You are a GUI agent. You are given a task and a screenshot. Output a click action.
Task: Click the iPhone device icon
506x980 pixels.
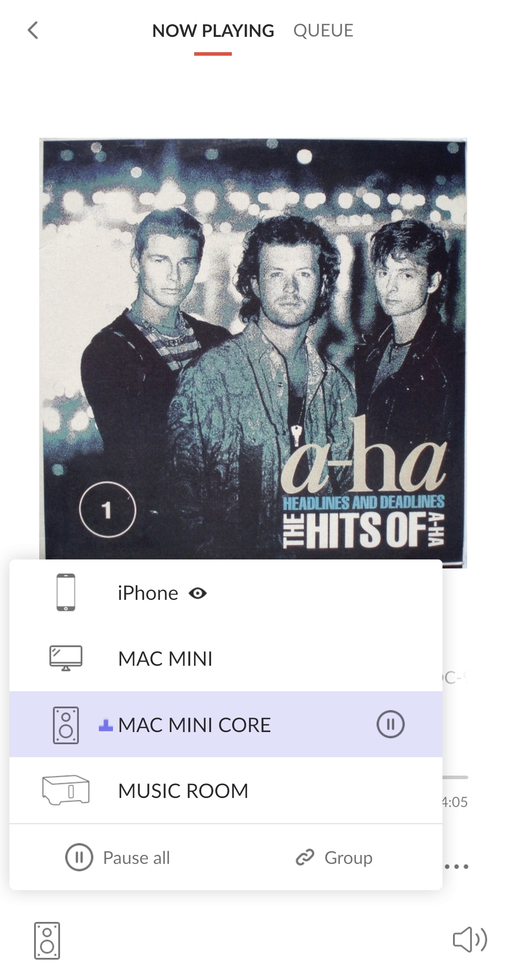(66, 592)
